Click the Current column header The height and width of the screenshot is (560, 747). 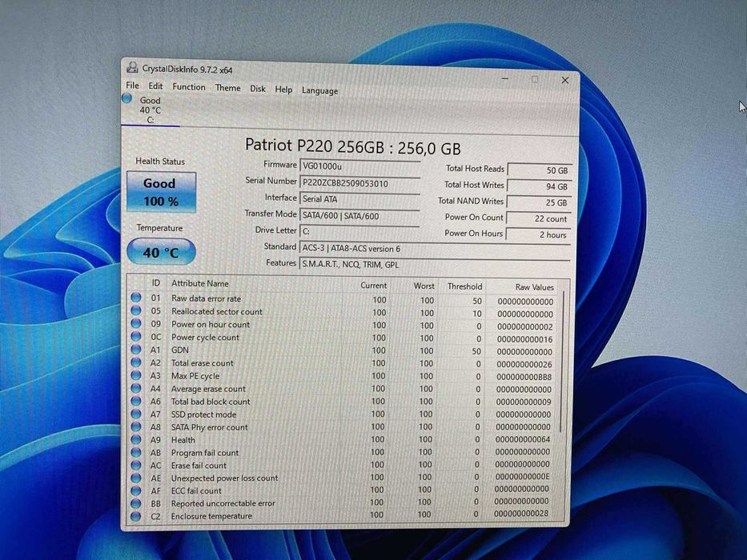click(373, 286)
